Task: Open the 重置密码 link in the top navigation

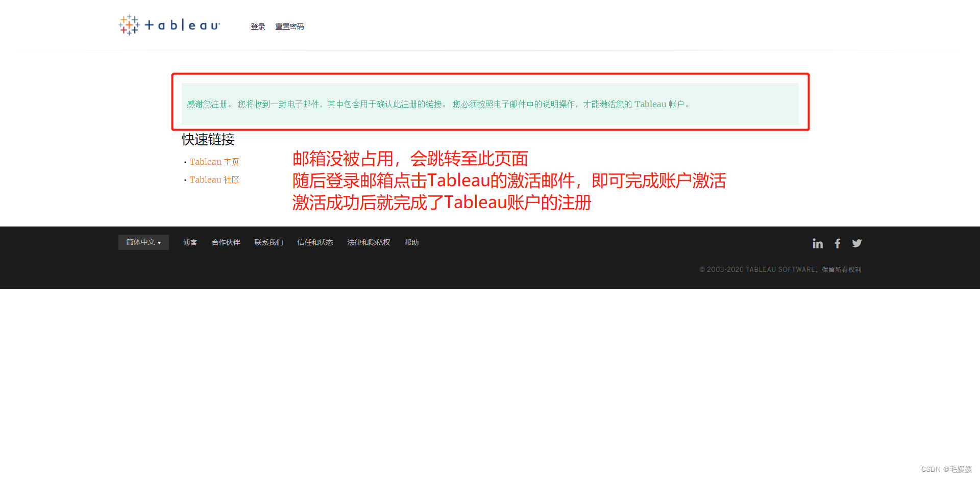Action: tap(289, 27)
